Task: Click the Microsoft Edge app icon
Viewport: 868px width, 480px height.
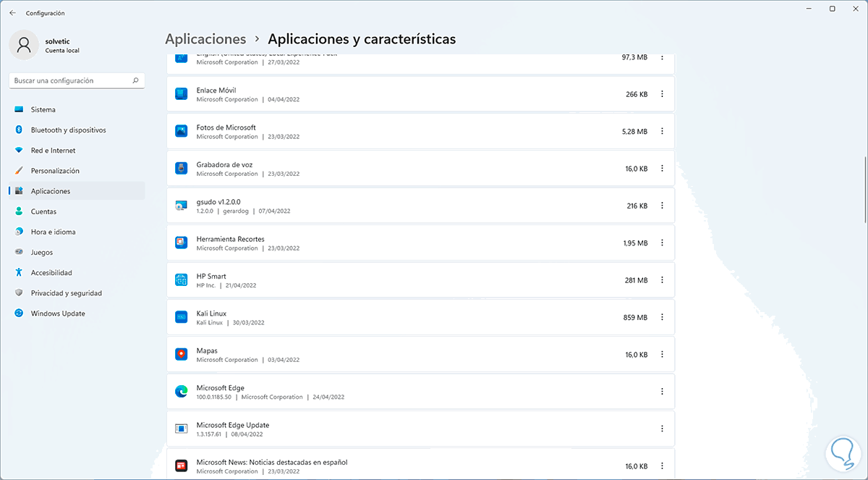Action: (182, 392)
